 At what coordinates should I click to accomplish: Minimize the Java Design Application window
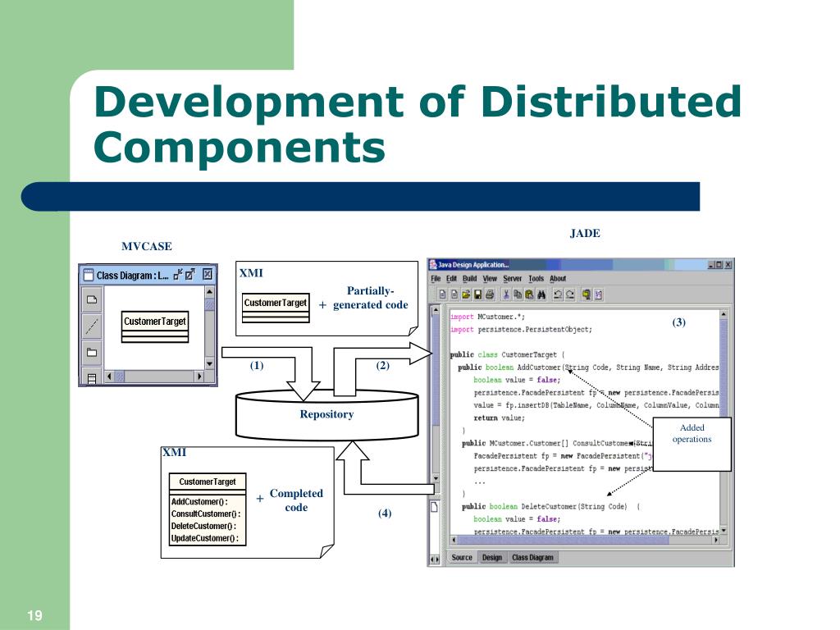711,265
